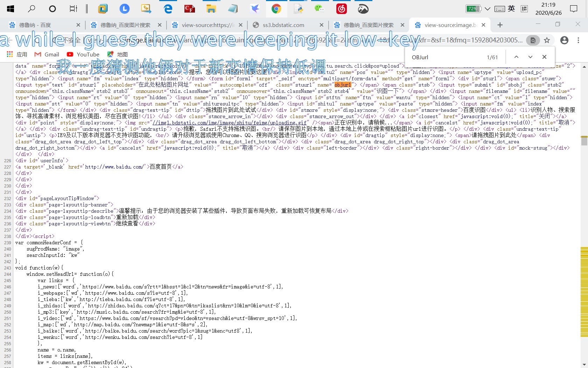Switch to Google Chrome in the taskbar
The width and height of the screenshot is (588, 368).
(x=276, y=9)
